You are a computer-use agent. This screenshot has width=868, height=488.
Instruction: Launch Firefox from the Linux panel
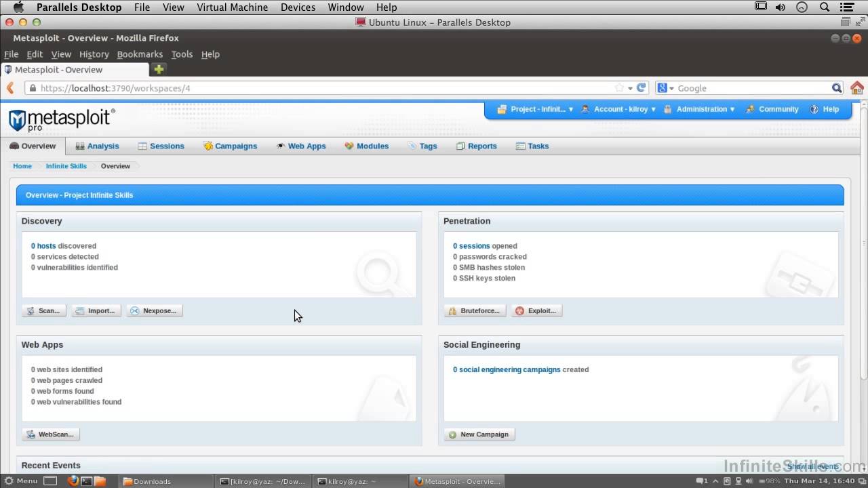tap(73, 481)
